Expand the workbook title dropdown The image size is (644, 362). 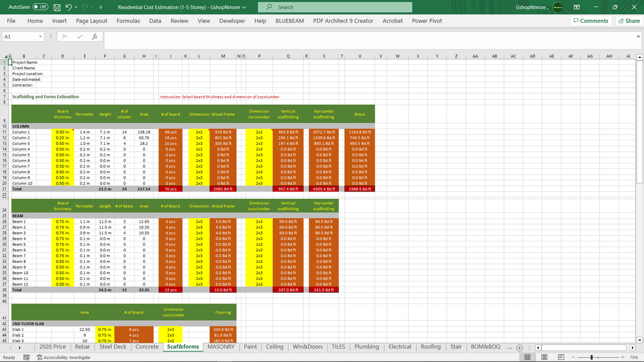click(245, 8)
